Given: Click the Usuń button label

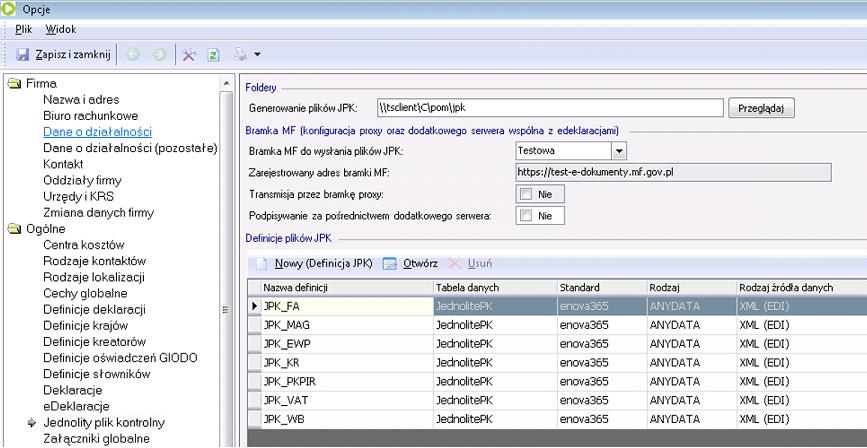Looking at the screenshot, I should pos(480,264).
